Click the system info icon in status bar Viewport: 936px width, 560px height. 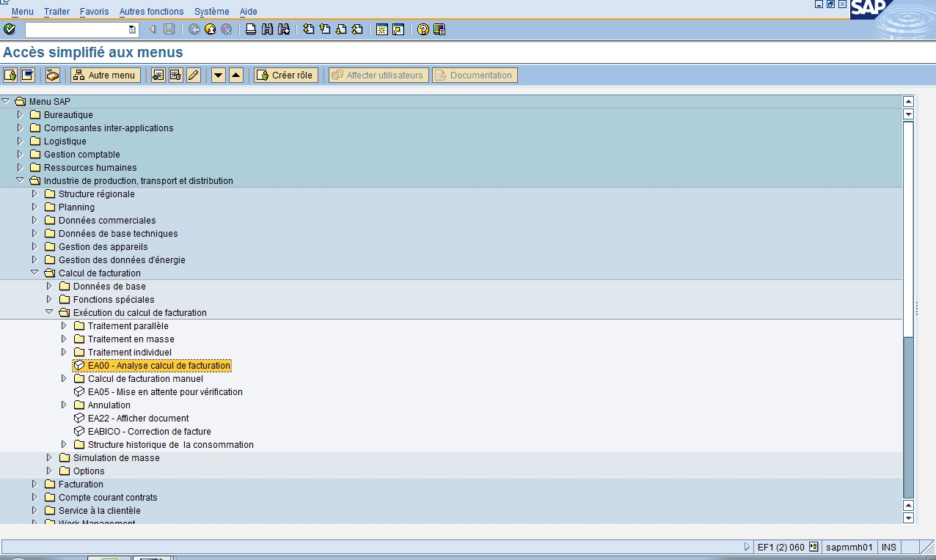click(813, 547)
